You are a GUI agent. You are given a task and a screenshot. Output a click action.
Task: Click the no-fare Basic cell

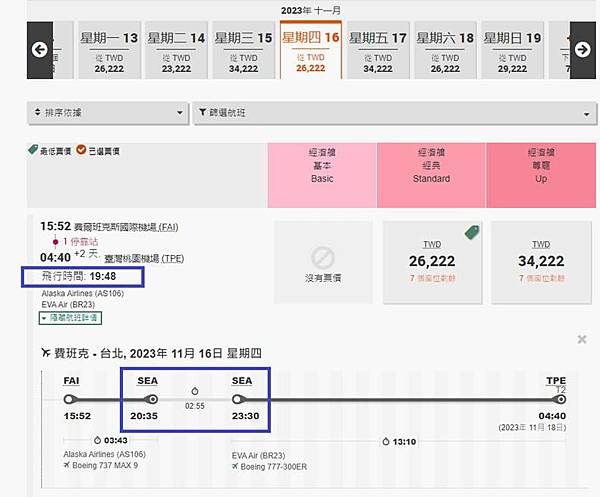[x=323, y=262]
